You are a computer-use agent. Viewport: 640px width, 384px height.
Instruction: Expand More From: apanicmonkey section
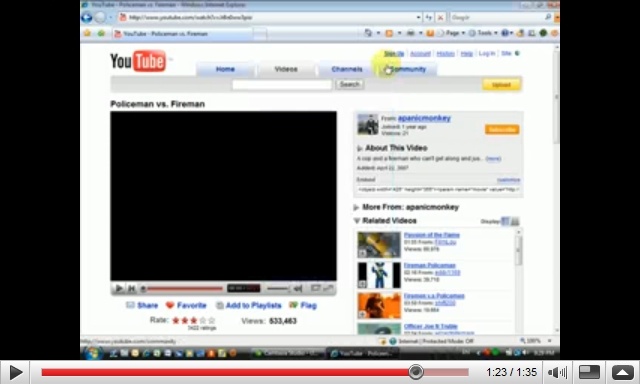pos(356,207)
